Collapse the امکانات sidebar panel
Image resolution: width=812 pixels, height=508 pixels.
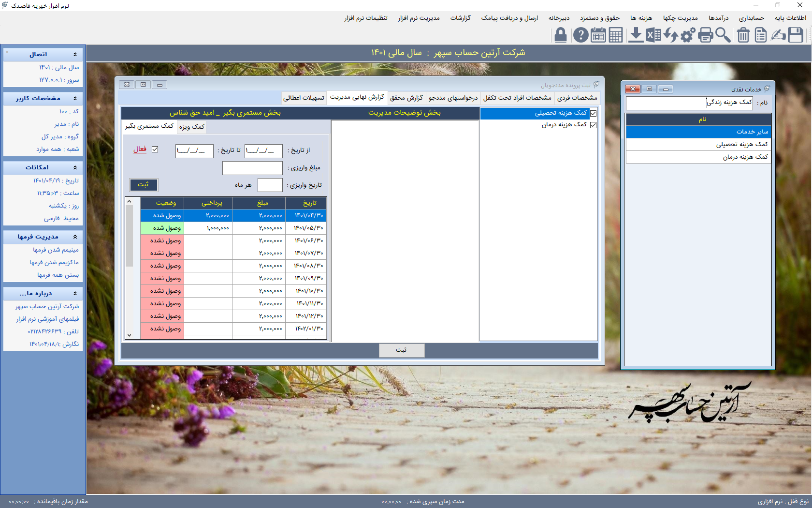(75, 168)
